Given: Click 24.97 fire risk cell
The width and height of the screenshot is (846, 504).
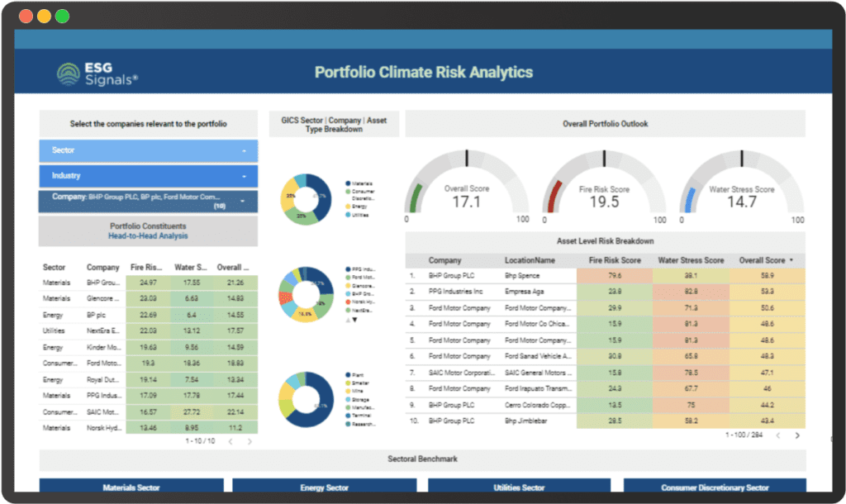Looking at the screenshot, I should pyautogui.click(x=149, y=283).
